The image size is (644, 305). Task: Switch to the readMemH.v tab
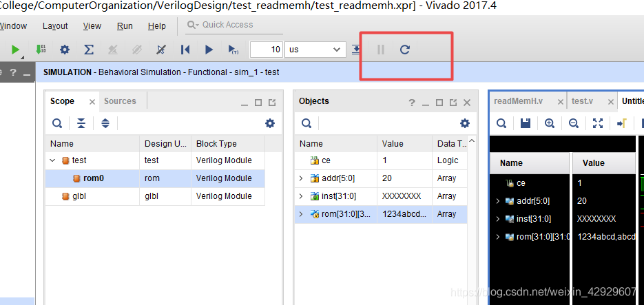[519, 101]
